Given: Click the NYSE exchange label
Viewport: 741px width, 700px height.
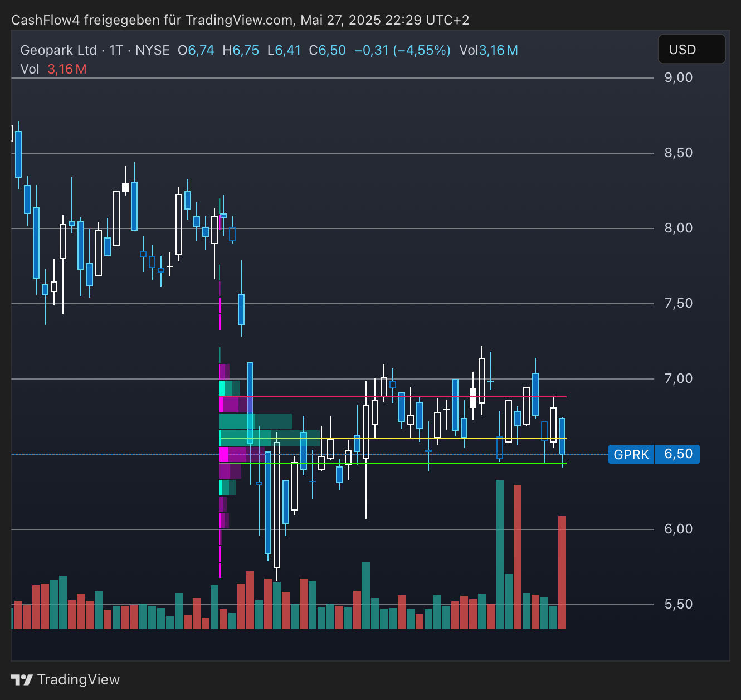Looking at the screenshot, I should click(152, 50).
